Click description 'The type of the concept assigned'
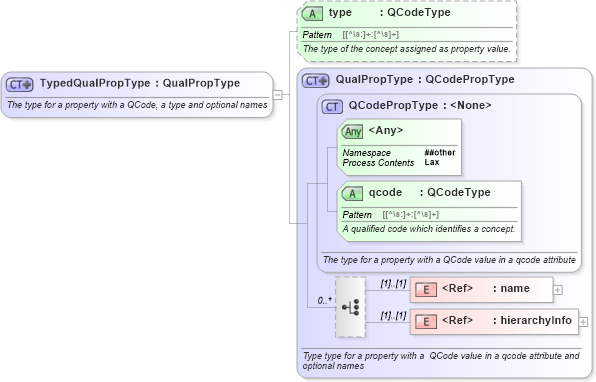 coord(406,49)
